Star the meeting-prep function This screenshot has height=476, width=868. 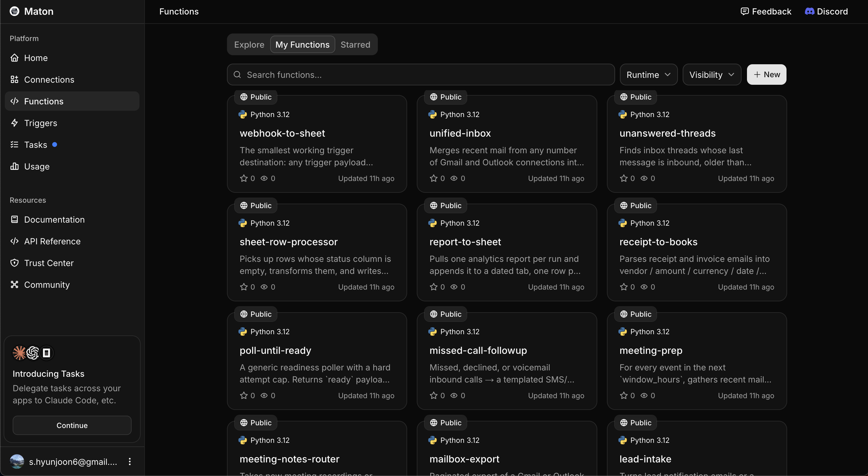pos(623,395)
